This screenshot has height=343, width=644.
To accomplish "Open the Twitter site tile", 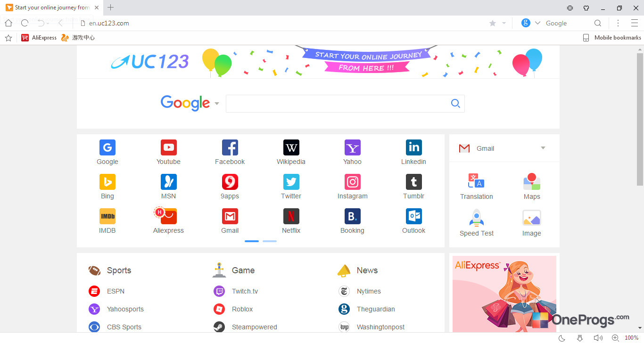I will point(291,187).
